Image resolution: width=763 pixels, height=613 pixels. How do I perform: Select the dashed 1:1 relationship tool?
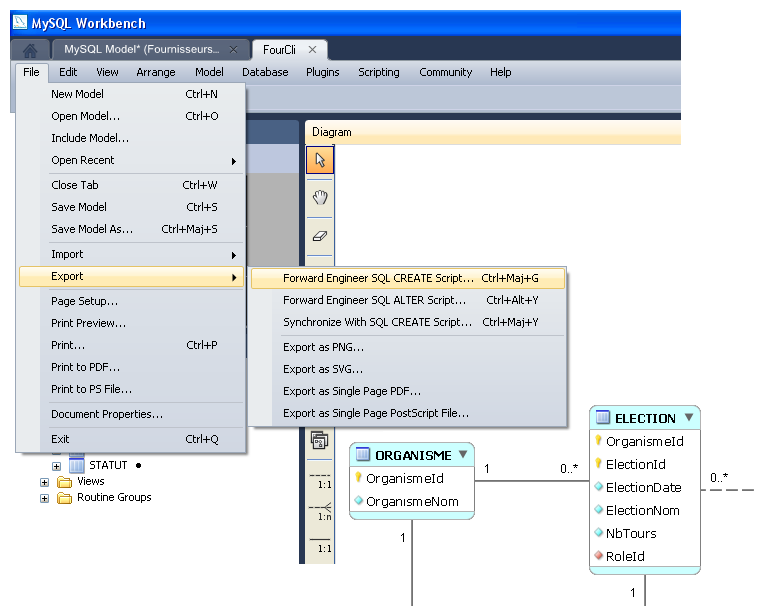[x=321, y=479]
